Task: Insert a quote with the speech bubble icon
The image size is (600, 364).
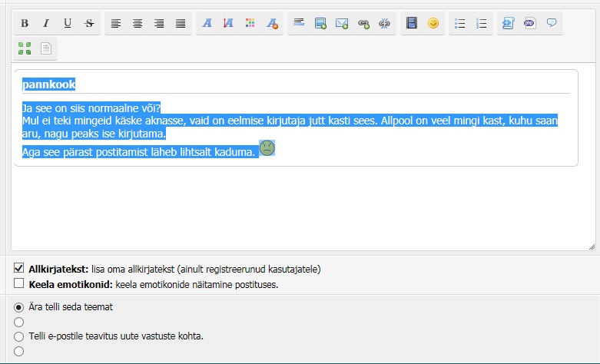Action: point(551,24)
